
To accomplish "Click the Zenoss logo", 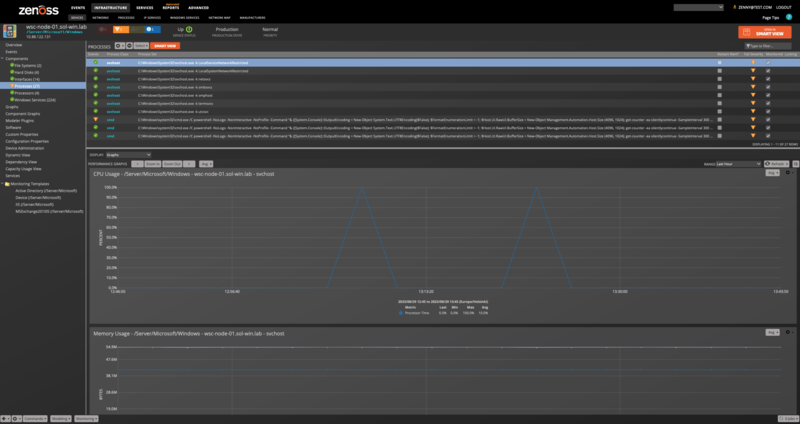I will click(x=39, y=10).
